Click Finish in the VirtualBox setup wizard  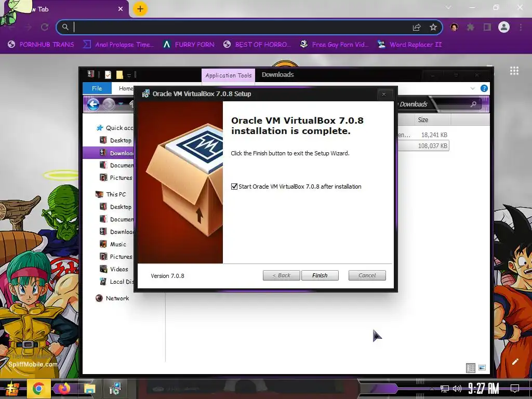(x=320, y=275)
